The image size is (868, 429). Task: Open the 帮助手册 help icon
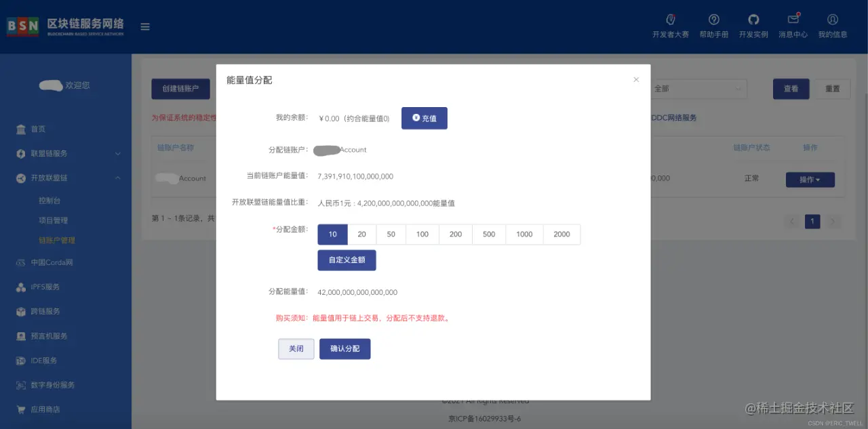[713, 20]
